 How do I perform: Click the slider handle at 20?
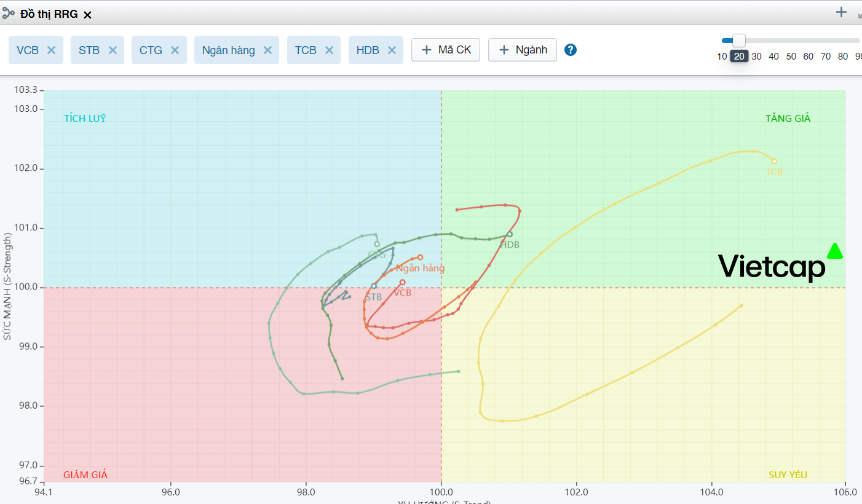click(x=739, y=41)
